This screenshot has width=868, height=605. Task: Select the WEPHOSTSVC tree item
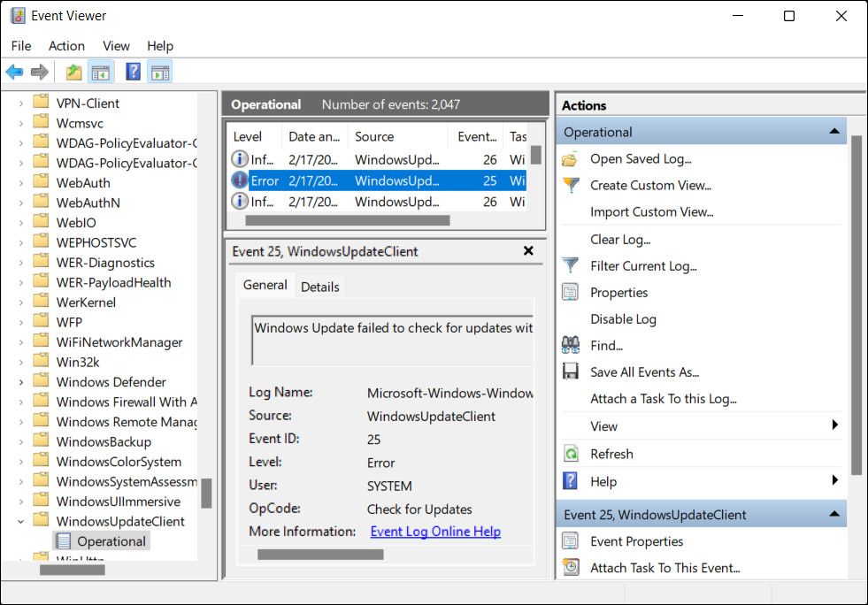pos(96,242)
